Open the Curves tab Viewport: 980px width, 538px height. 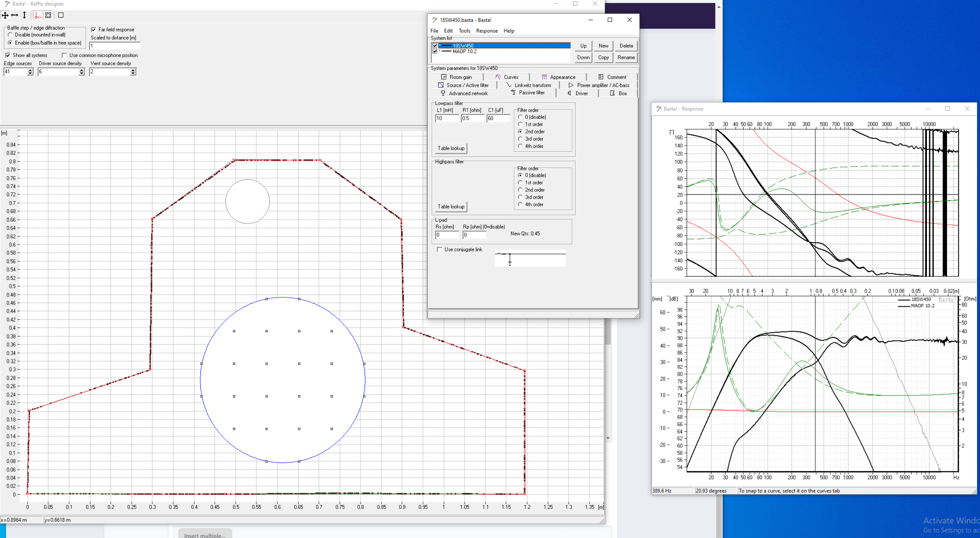point(507,77)
